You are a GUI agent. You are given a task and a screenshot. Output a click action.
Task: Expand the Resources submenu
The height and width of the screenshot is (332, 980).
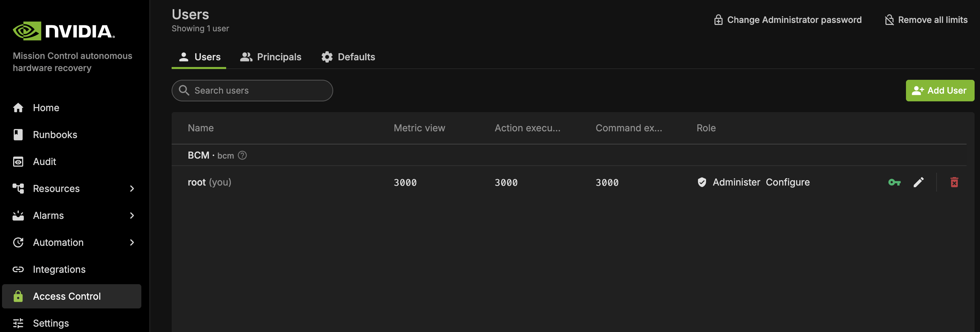[132, 189]
